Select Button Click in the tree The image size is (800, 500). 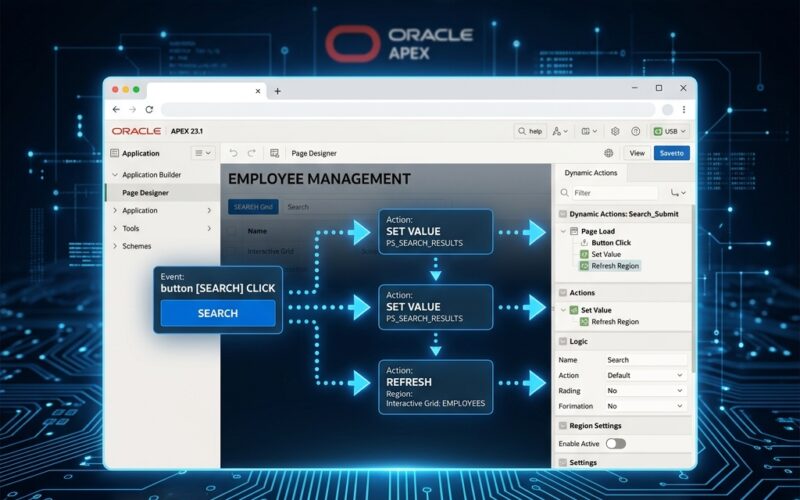[611, 243]
